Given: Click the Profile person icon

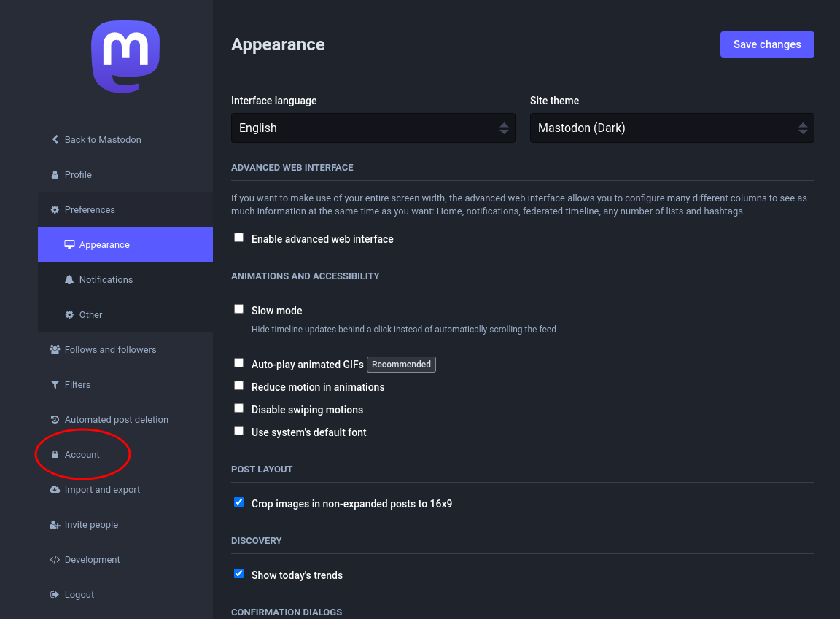Looking at the screenshot, I should (x=55, y=174).
